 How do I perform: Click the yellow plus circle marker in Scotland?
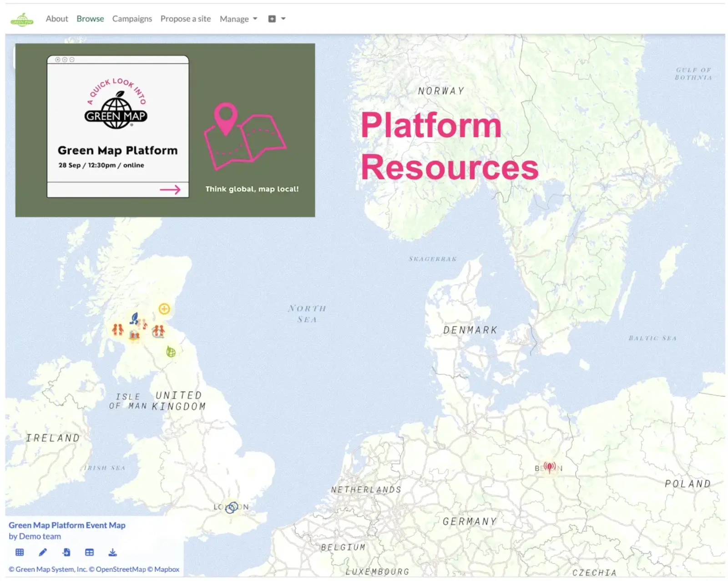(164, 308)
